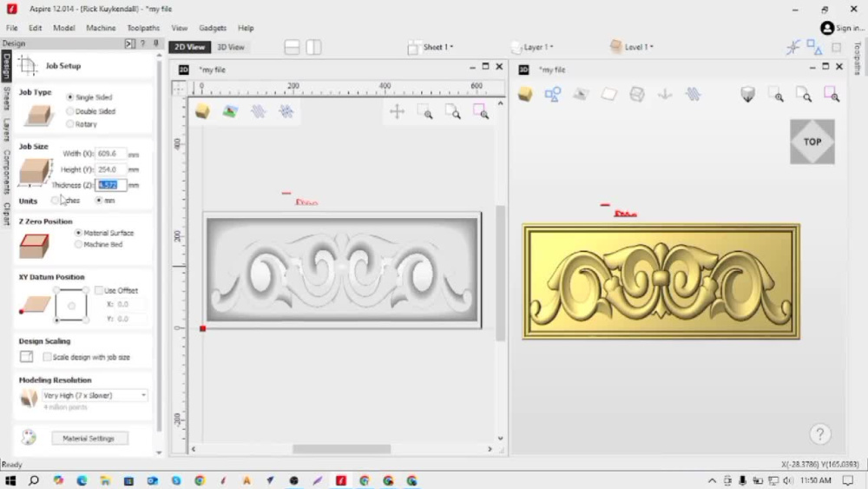Click the down arrow icon in 3D view
The height and width of the screenshot is (489, 868).
point(665,94)
